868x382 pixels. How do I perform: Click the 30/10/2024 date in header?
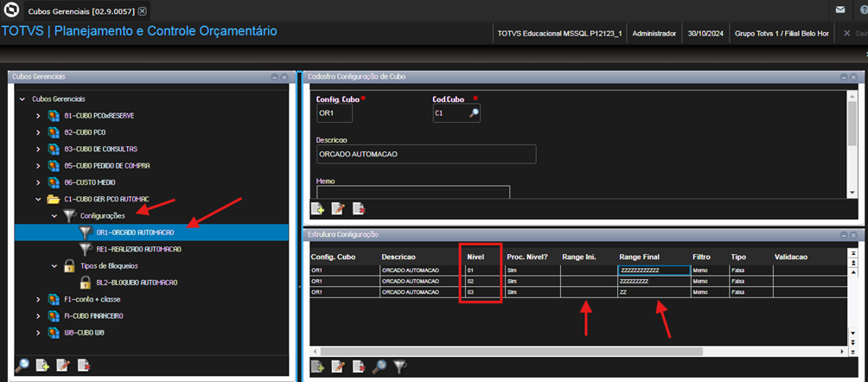coord(705,33)
